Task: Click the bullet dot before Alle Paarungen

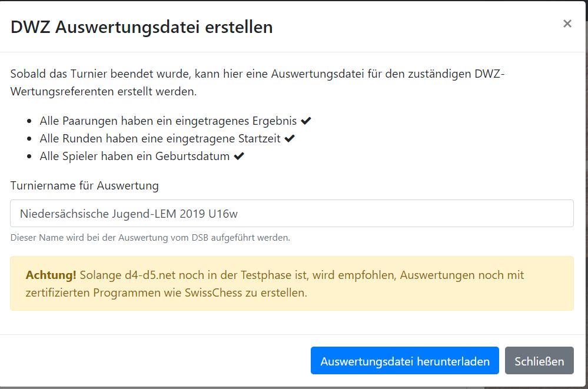Action: point(29,121)
